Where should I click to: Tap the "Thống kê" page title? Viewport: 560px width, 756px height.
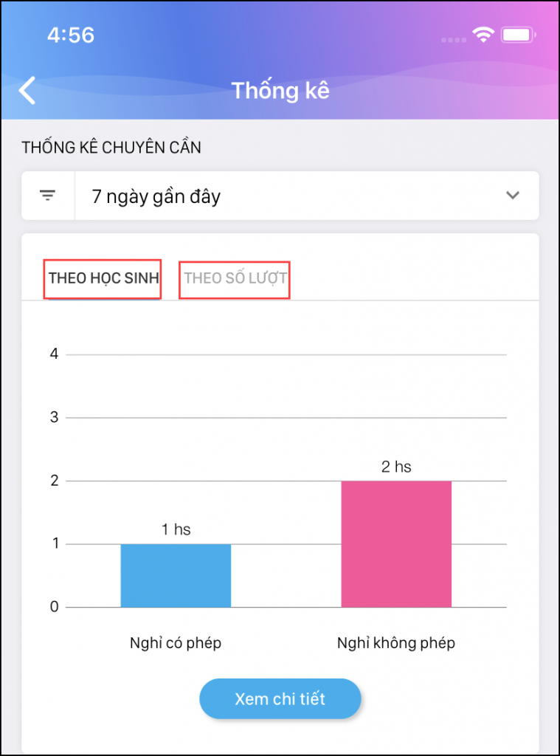[x=280, y=91]
